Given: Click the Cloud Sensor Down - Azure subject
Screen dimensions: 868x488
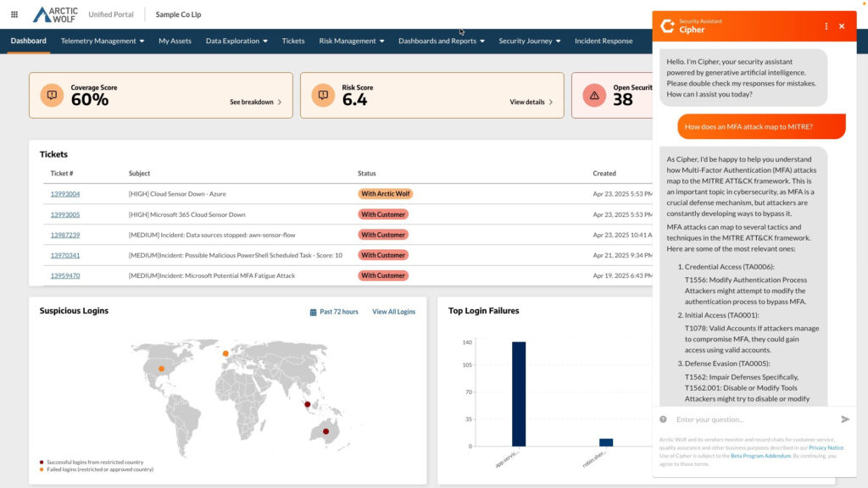Looking at the screenshot, I should coord(177,194).
